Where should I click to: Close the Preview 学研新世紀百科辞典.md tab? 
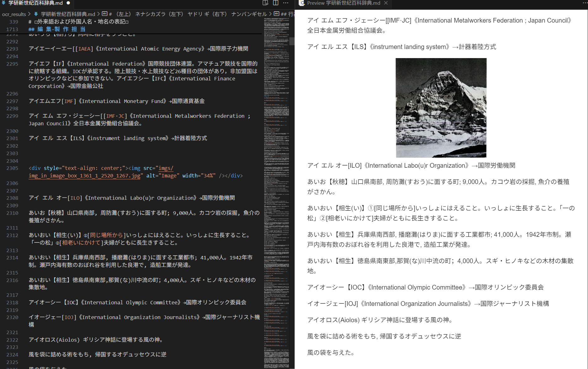(386, 3)
